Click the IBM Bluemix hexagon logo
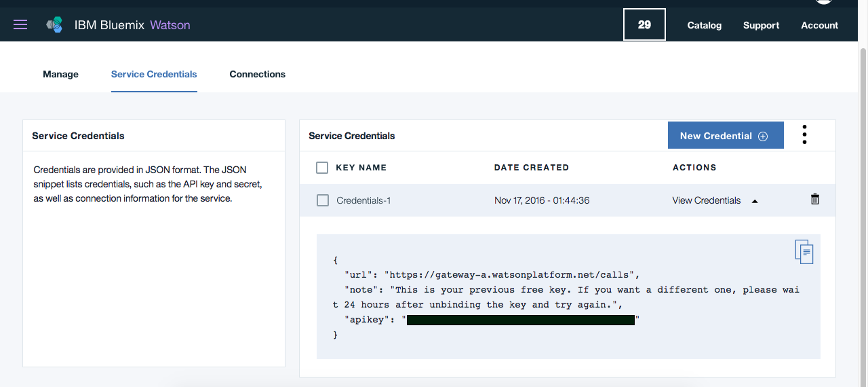 54,25
